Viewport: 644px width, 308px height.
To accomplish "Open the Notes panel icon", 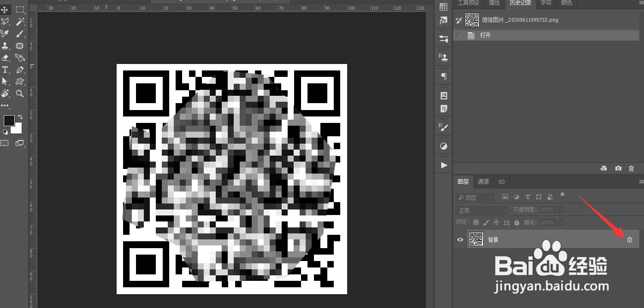I will [443, 109].
